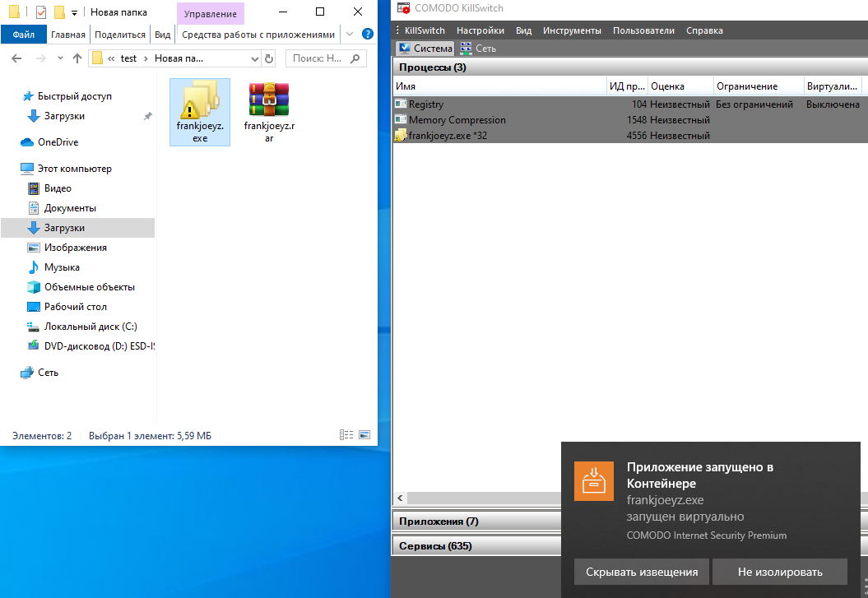This screenshot has width=868, height=598.
Task: Sort by Оценка column header
Action: pyautogui.click(x=680, y=86)
